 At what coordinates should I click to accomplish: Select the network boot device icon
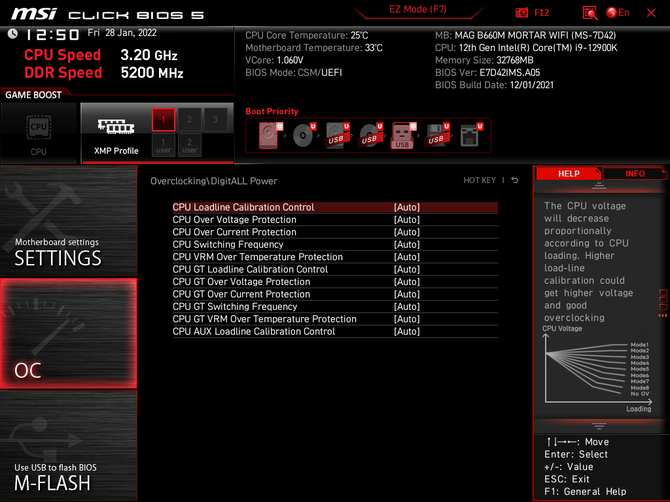(x=471, y=135)
